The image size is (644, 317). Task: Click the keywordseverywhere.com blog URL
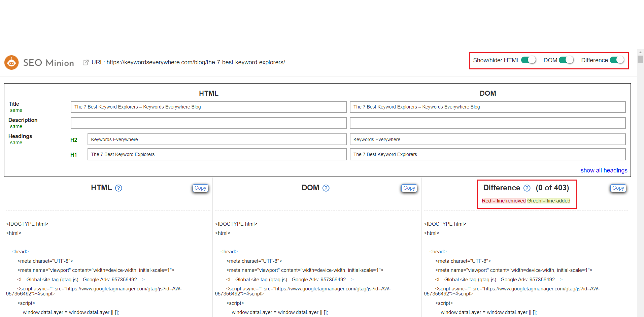(x=196, y=62)
